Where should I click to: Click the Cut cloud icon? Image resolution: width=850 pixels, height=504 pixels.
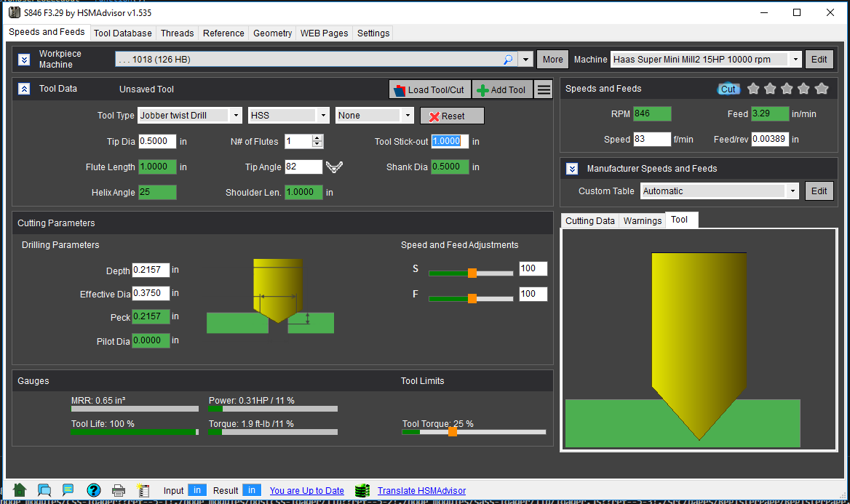pyautogui.click(x=728, y=89)
